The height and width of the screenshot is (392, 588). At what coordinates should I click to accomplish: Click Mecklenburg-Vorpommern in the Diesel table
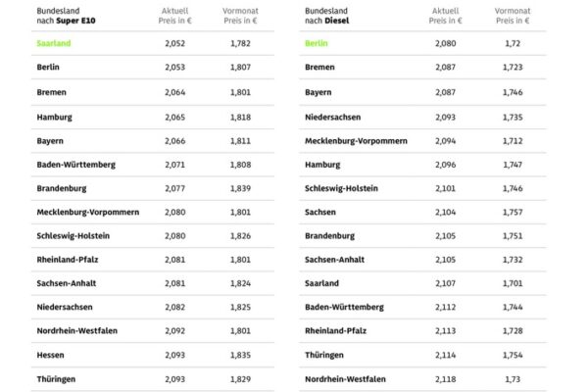pos(356,141)
